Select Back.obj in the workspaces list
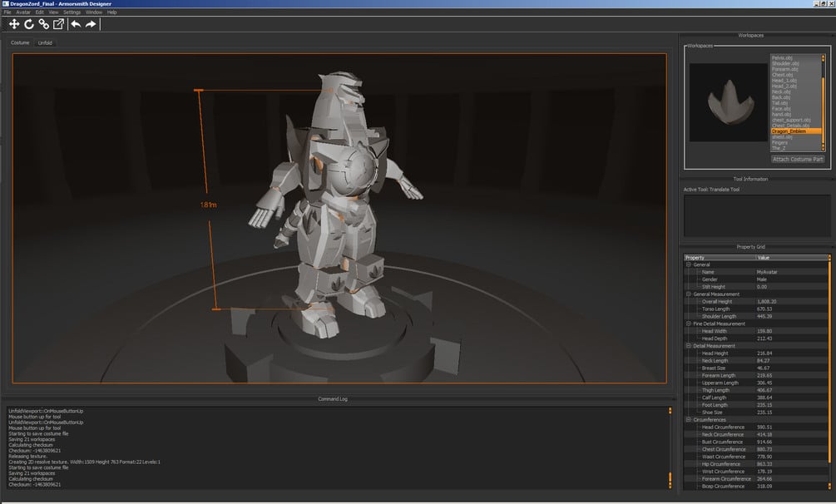Image resolution: width=836 pixels, height=504 pixels. click(x=795, y=97)
